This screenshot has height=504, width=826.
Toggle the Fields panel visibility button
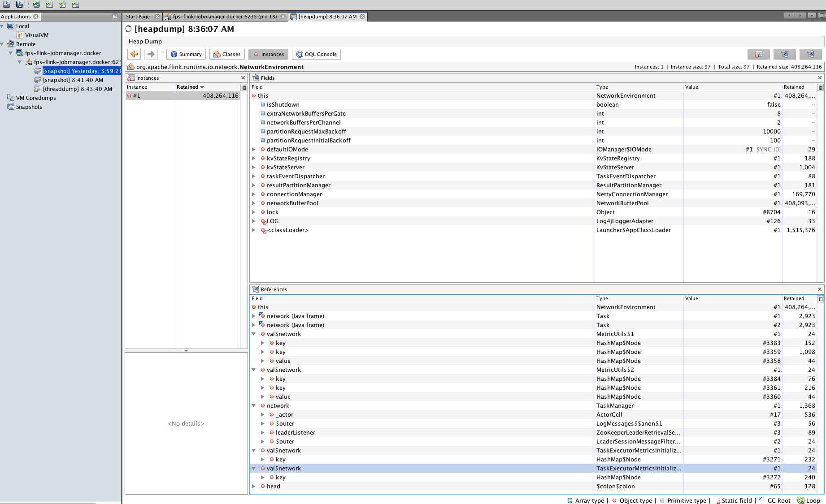(784, 54)
